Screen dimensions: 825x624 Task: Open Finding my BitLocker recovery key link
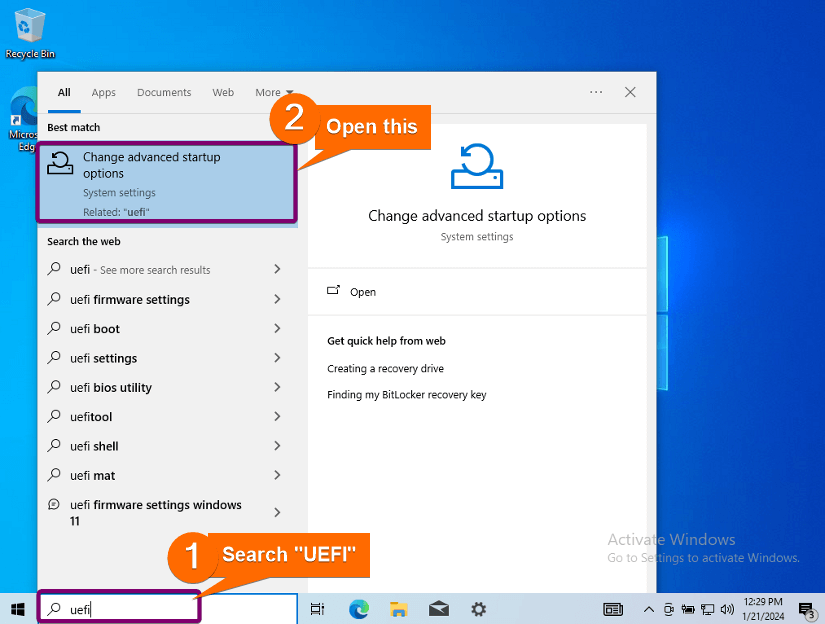pyautogui.click(x=407, y=395)
